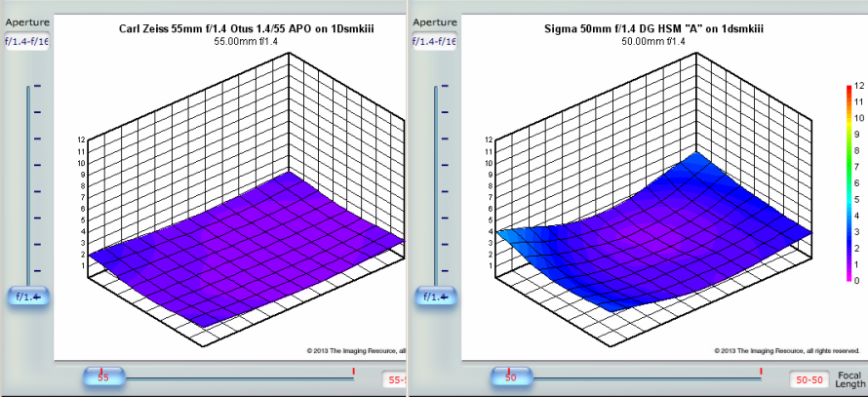Click the Carl Zeiss 55mm Otus chart title

point(247,29)
